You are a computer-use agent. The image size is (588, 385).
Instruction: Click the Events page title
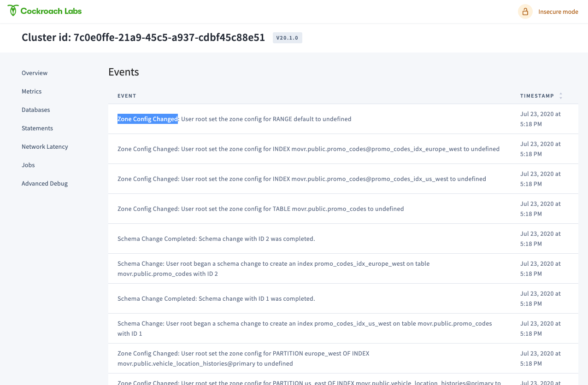tap(123, 72)
